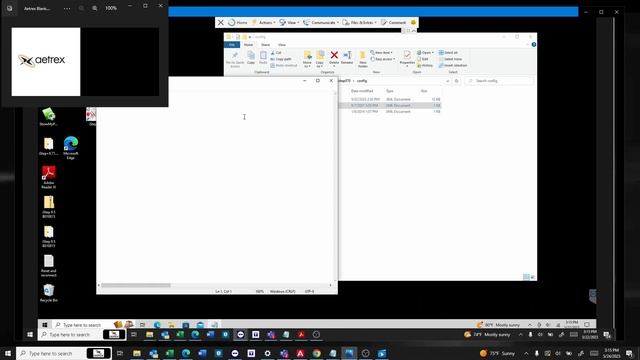Expand the Explorer address bar history dropdown
The width and height of the screenshot is (640, 360).
(448, 81)
